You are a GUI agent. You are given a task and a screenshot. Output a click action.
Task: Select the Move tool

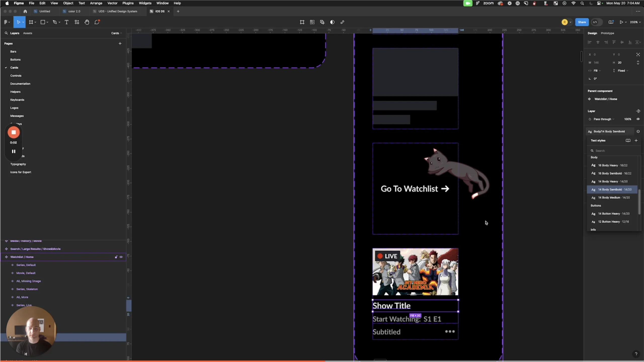pyautogui.click(x=18, y=22)
